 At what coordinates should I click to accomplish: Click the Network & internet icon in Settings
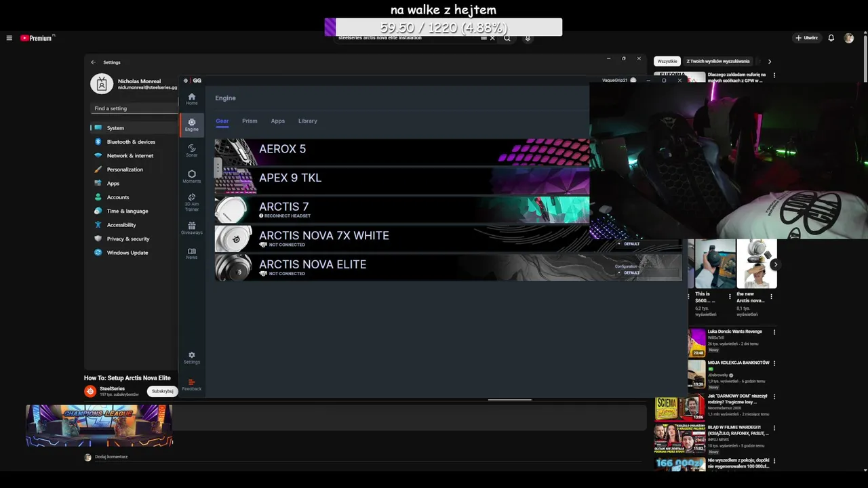98,155
